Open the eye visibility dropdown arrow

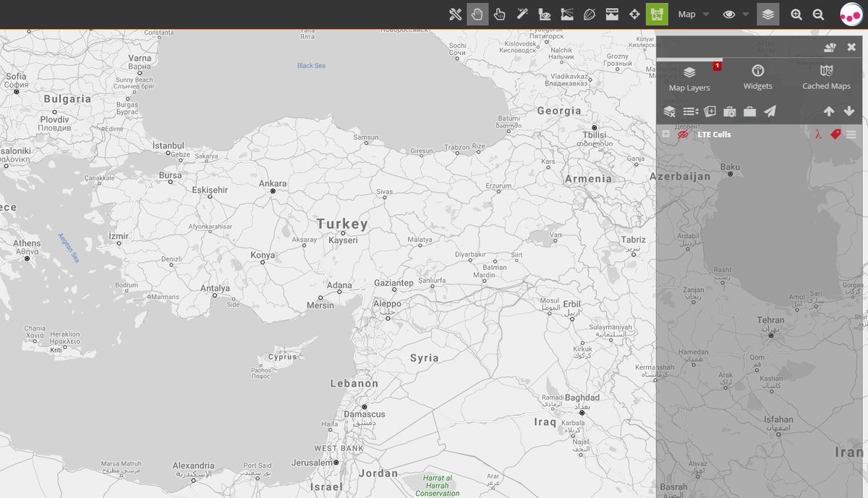(746, 14)
